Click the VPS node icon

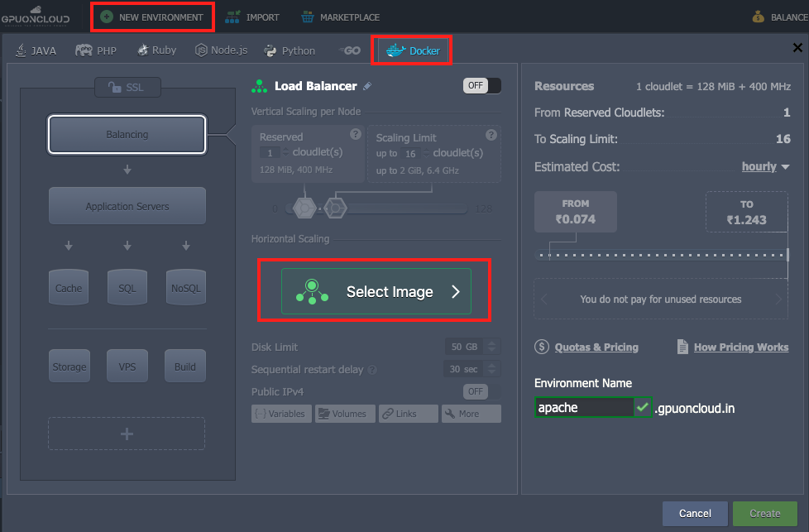coord(127,366)
